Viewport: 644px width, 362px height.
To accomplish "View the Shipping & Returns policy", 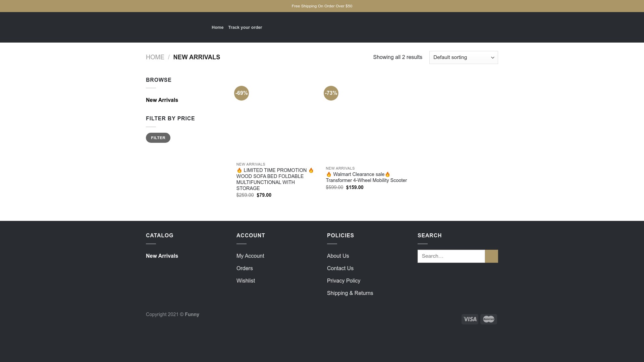I will (350, 293).
